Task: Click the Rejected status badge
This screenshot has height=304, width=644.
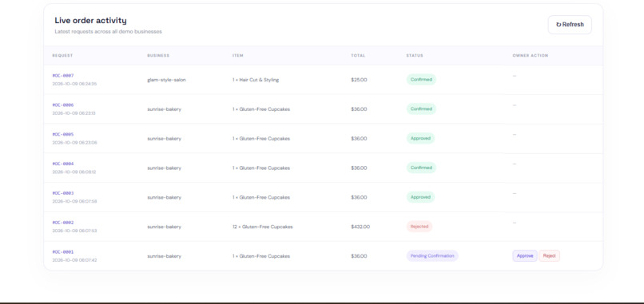Action: [419, 227]
